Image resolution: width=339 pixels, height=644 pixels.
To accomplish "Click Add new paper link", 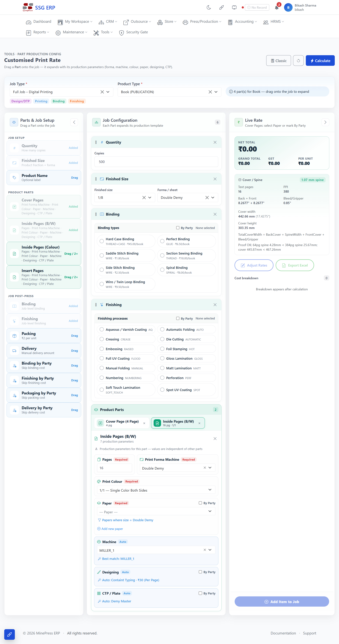I will 110,529.
